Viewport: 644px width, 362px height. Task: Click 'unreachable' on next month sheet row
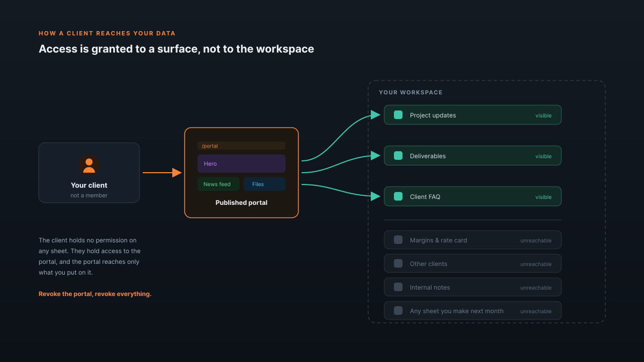536,311
